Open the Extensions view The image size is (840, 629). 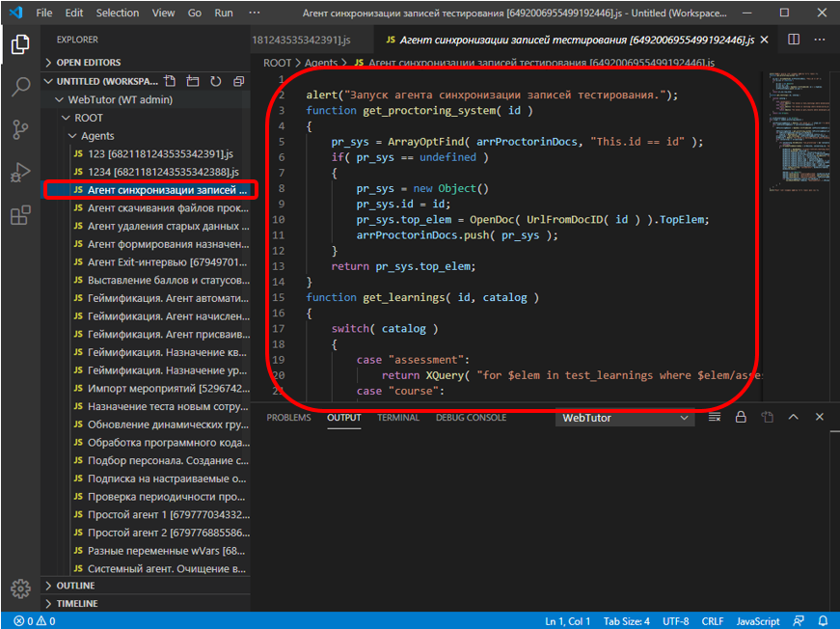[20, 215]
